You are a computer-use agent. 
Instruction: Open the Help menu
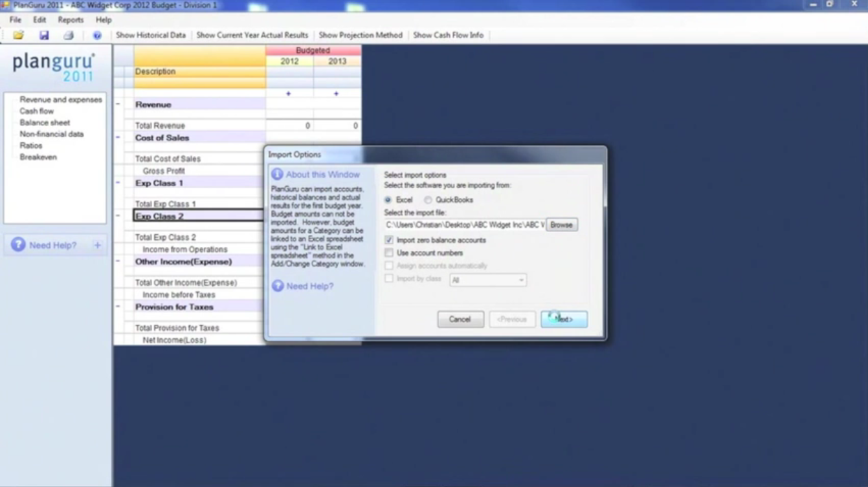pyautogui.click(x=104, y=20)
